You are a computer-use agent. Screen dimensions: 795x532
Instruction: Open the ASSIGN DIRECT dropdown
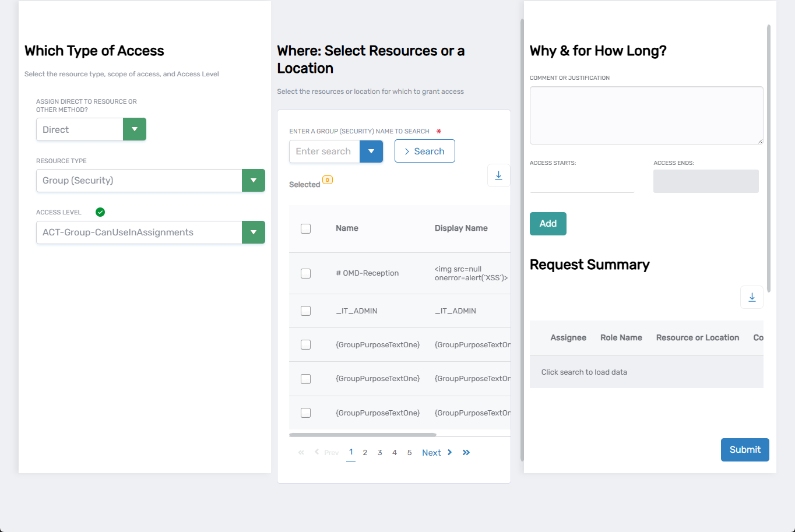[x=135, y=129]
